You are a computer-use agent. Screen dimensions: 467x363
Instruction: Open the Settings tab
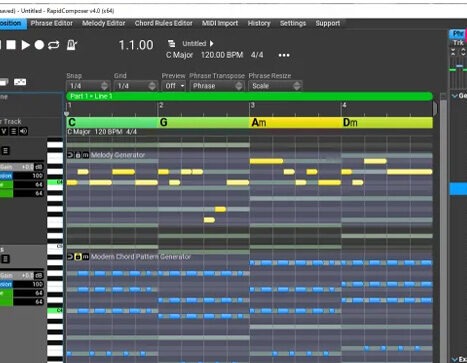coord(293,23)
